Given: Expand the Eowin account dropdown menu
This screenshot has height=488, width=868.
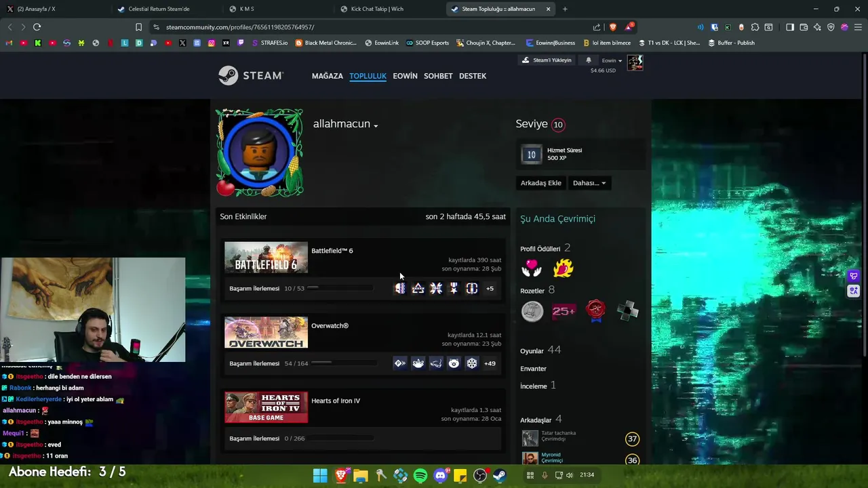Looking at the screenshot, I should point(612,60).
